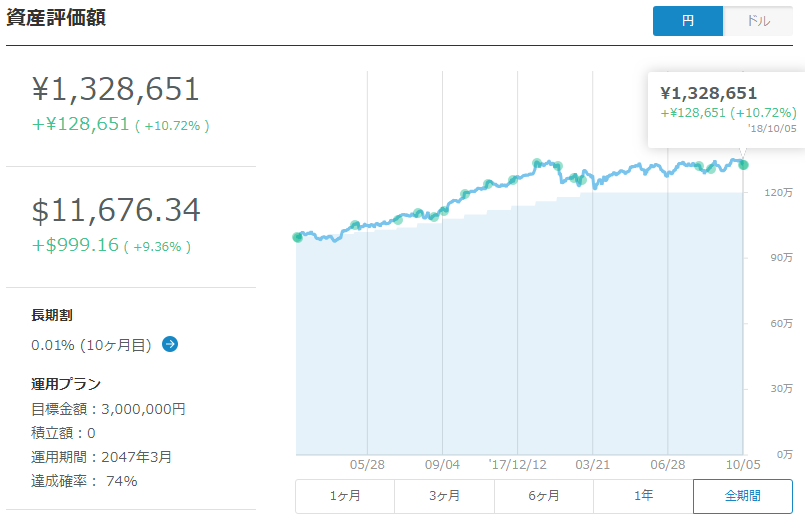Click the 目標金額 3,000,000円 plan line

coord(108,409)
